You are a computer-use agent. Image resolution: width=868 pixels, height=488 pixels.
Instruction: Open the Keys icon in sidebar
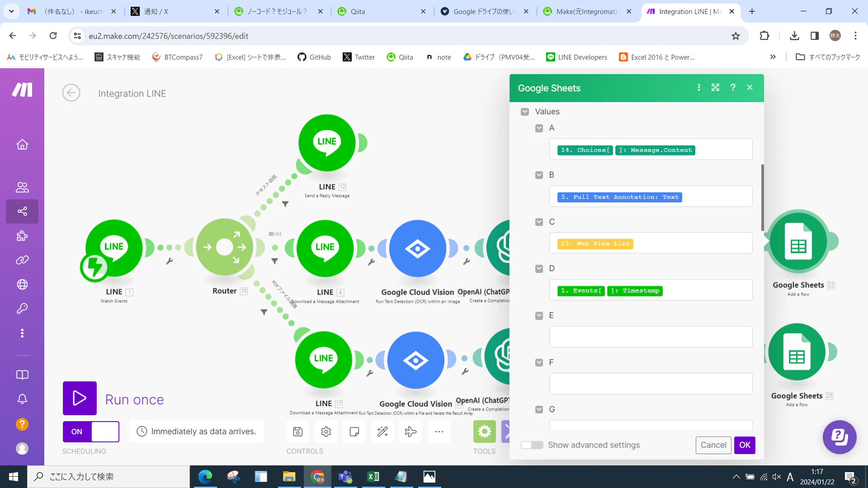tap(22, 309)
